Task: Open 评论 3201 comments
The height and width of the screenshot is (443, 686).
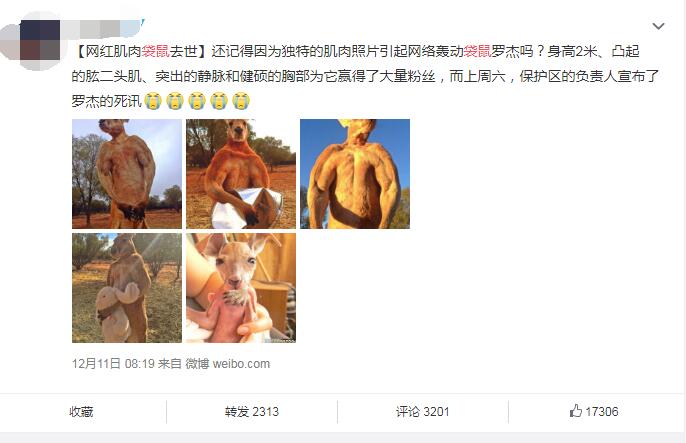Action: pos(423,412)
